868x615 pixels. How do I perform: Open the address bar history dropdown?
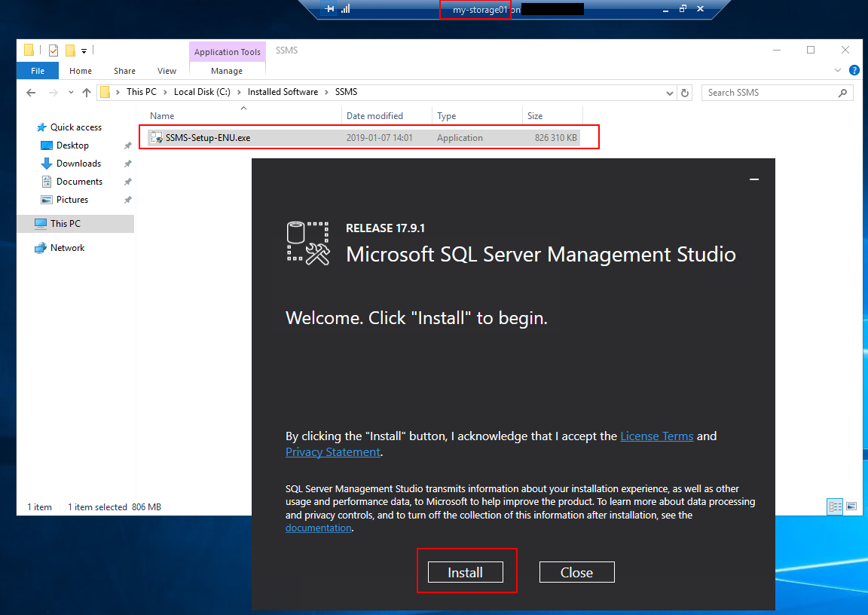coord(670,93)
